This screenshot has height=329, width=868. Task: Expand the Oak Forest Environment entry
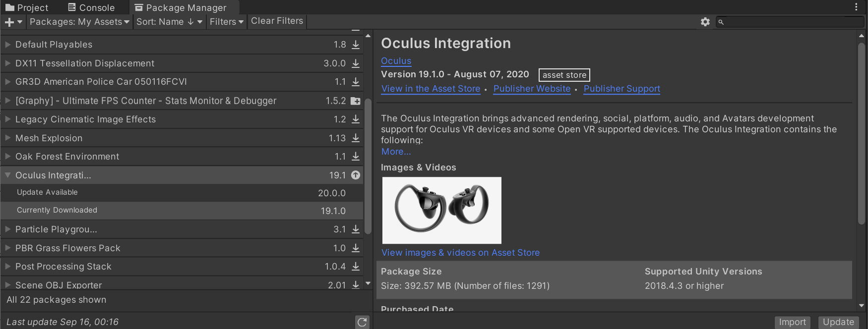click(8, 157)
